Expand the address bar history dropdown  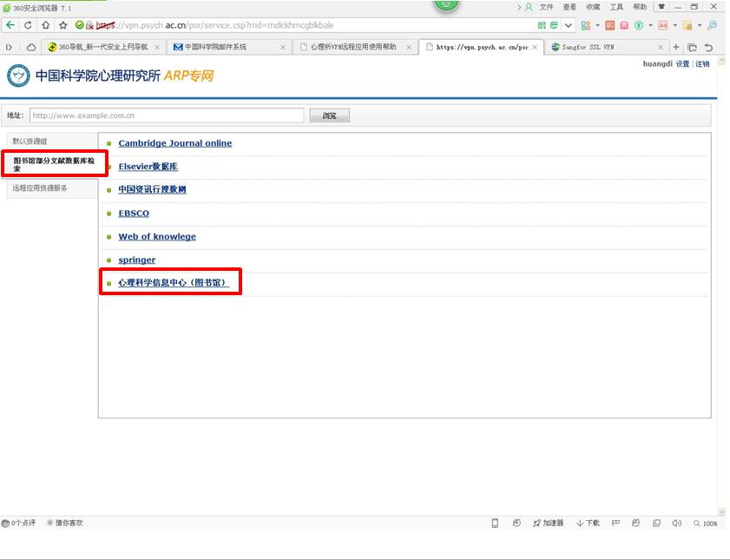pyautogui.click(x=569, y=25)
